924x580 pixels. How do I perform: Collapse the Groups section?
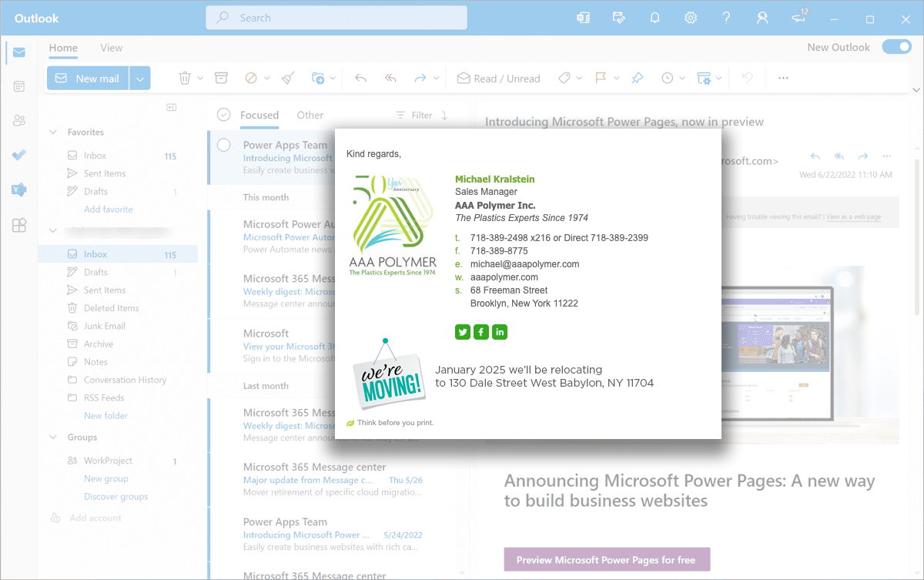click(53, 437)
